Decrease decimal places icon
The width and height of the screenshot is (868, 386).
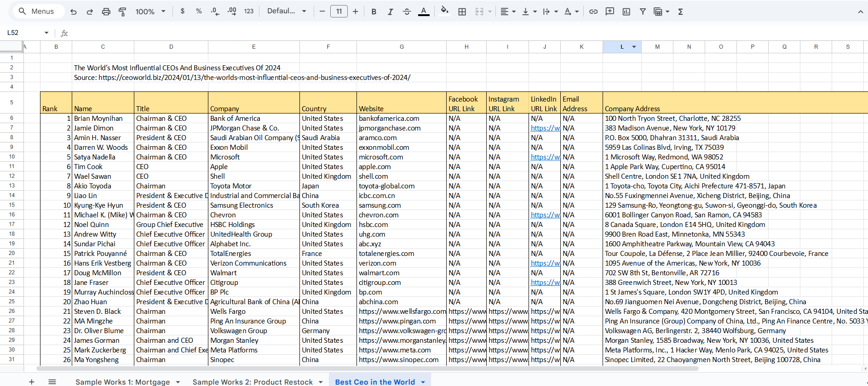215,11
